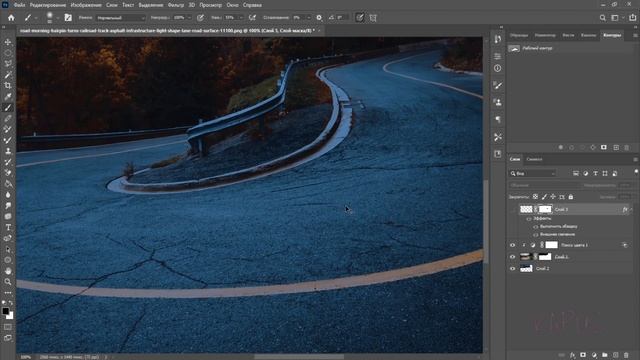Delete layer trash icon in Layers panel
This screenshot has height=360, width=640.
tap(626, 355)
